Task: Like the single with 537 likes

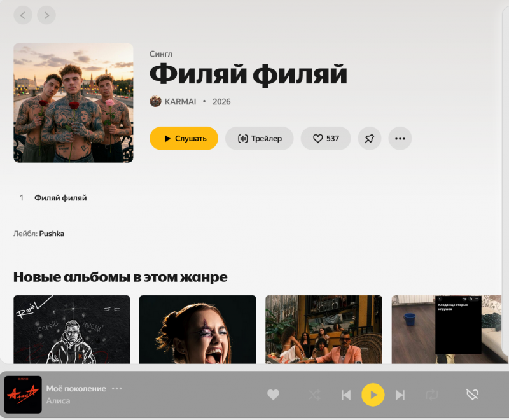Action: click(325, 138)
